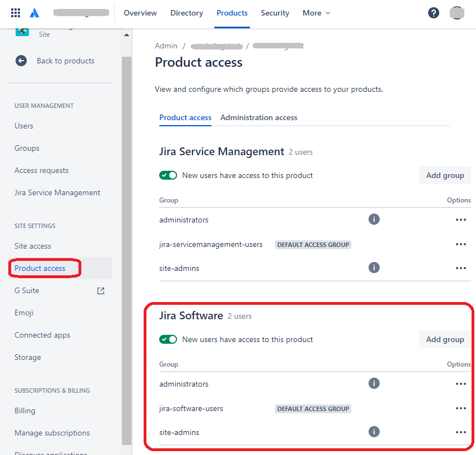Expand the More dropdown in top navigation
Screen dimensions: 476x455
click(x=316, y=13)
